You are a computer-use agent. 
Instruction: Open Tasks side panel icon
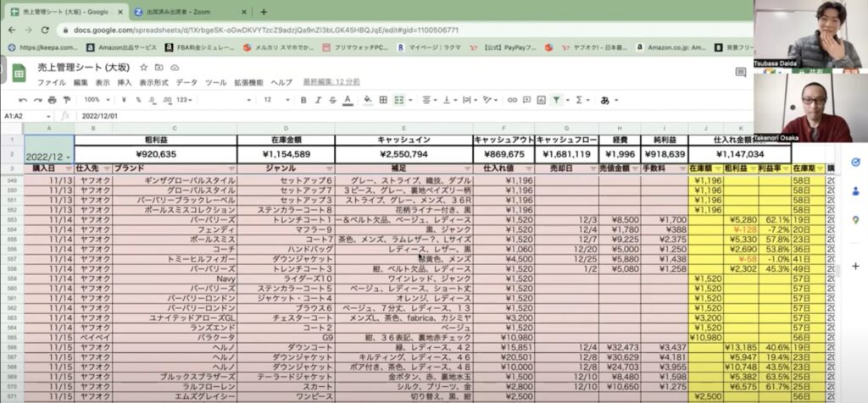(856, 163)
